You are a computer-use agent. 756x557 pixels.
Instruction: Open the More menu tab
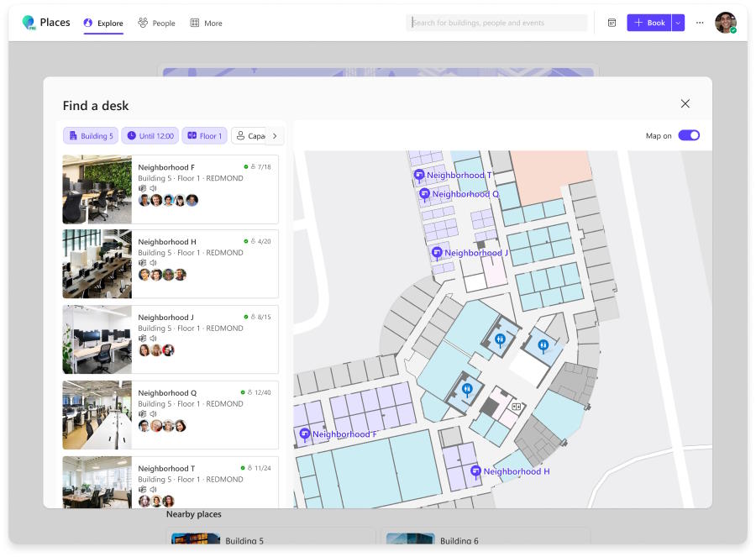[206, 23]
